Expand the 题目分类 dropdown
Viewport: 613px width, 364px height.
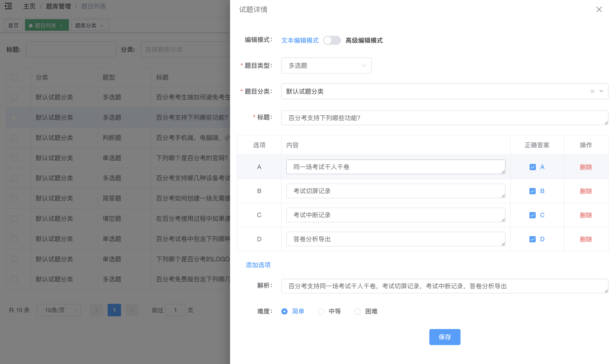(601, 91)
